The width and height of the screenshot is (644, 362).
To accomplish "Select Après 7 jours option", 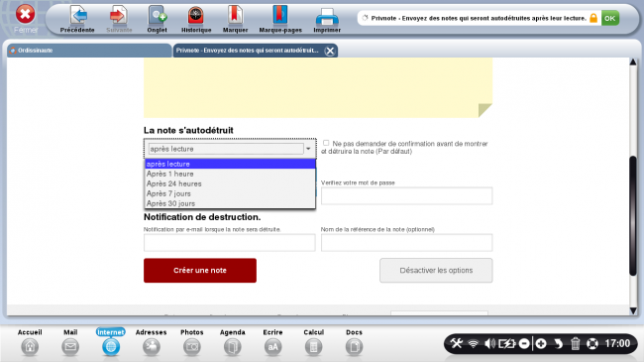I will click(x=230, y=193).
